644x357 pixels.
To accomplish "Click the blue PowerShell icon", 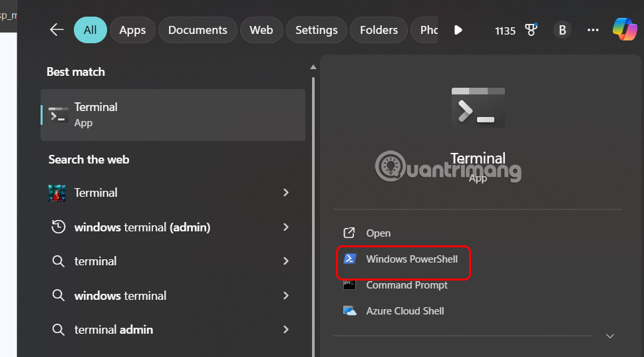I will tap(349, 259).
